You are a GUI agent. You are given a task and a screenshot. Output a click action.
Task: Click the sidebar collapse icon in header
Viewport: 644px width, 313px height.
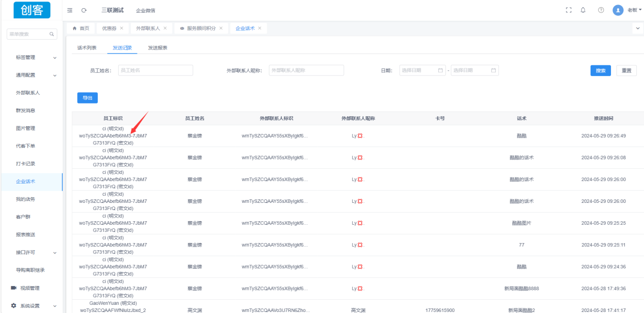[70, 10]
